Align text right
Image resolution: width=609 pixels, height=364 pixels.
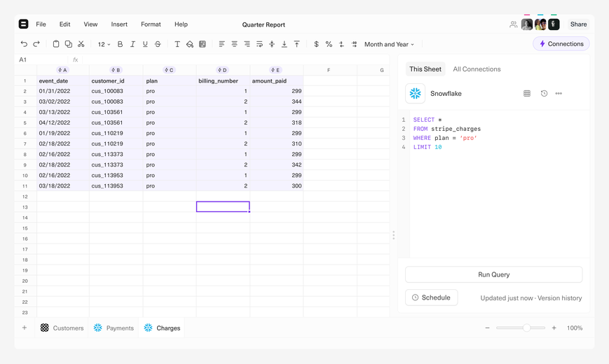(247, 44)
